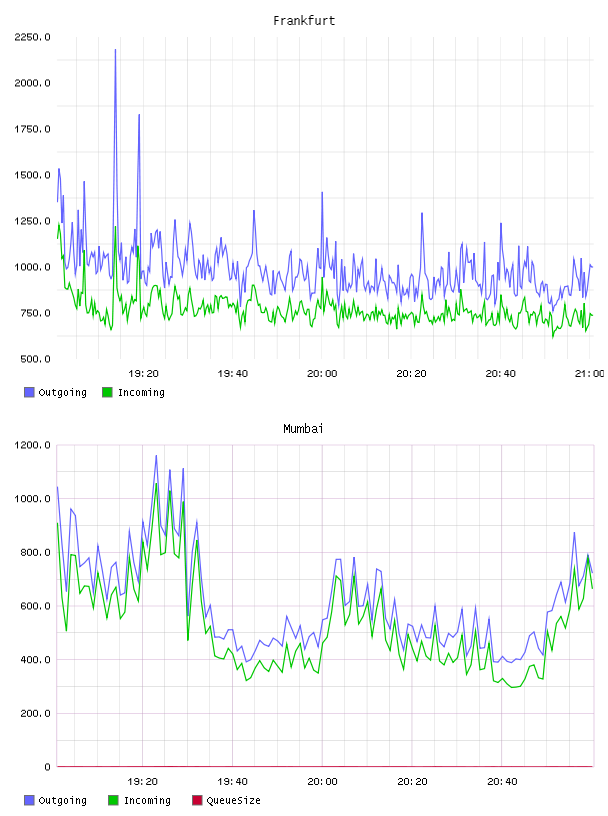
Task: Click the Outgoing label under Frankfurt chart
Action: 62,392
